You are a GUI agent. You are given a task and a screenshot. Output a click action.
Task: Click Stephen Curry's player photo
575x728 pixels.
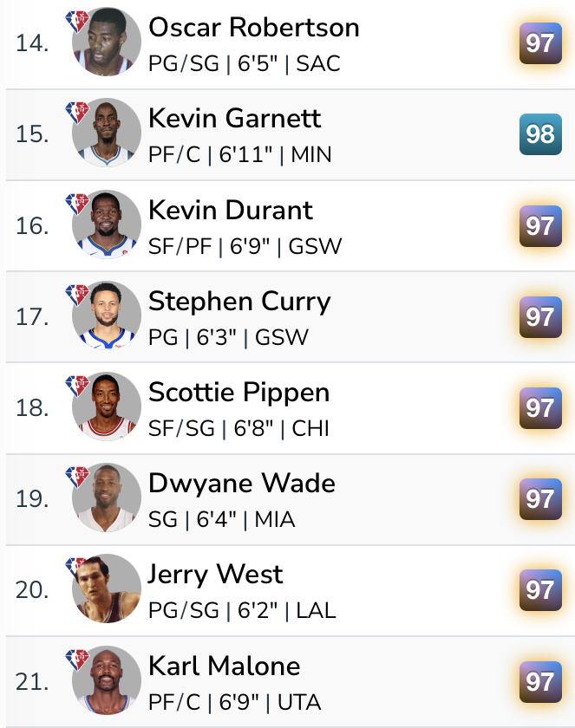tap(107, 315)
